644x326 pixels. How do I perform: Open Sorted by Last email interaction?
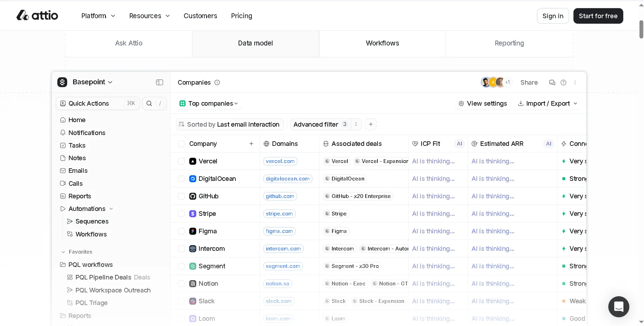tap(229, 124)
